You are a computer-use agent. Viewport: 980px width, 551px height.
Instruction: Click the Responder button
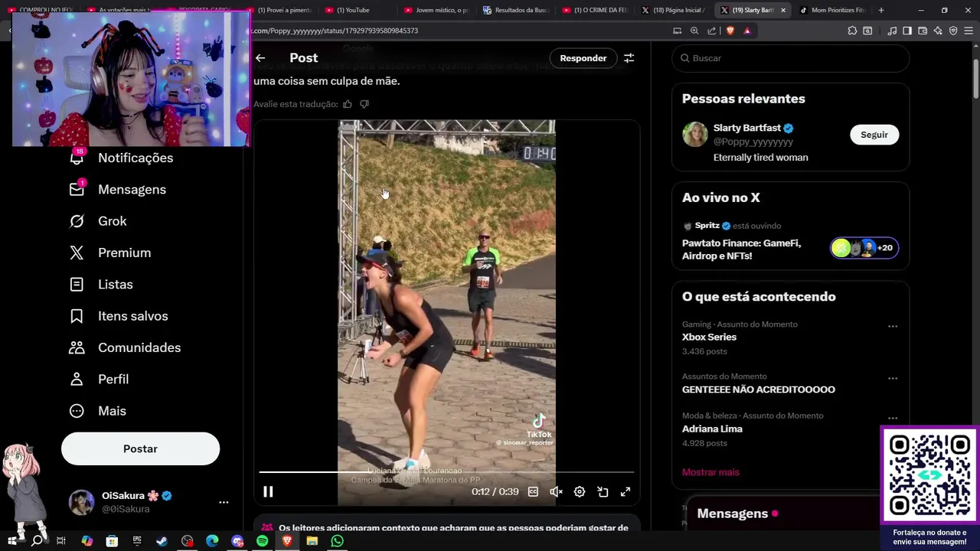[583, 58]
